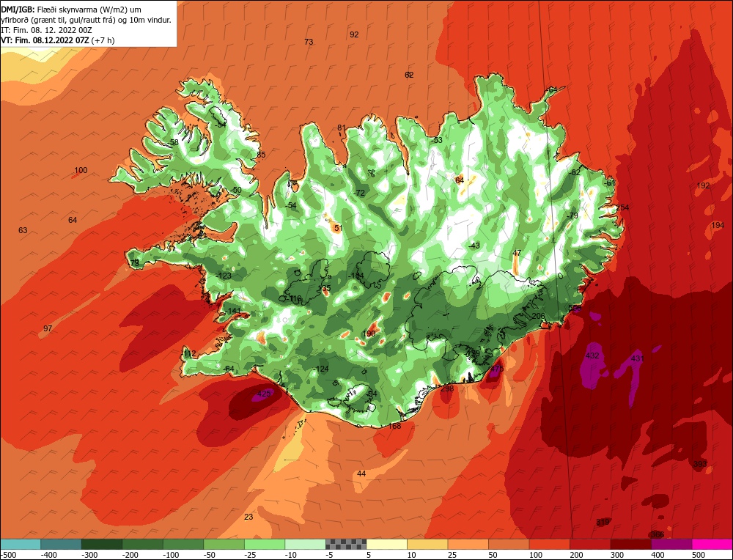The image size is (733, 560).
Task: Click the map value 58 in Westfjords
Action: pyautogui.click(x=174, y=142)
